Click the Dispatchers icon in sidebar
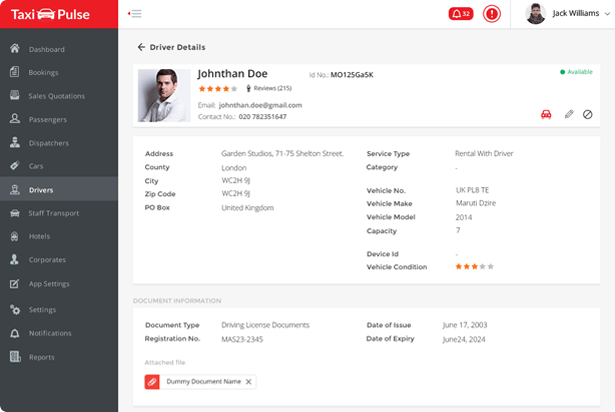The width and height of the screenshot is (615, 412). [x=15, y=142]
